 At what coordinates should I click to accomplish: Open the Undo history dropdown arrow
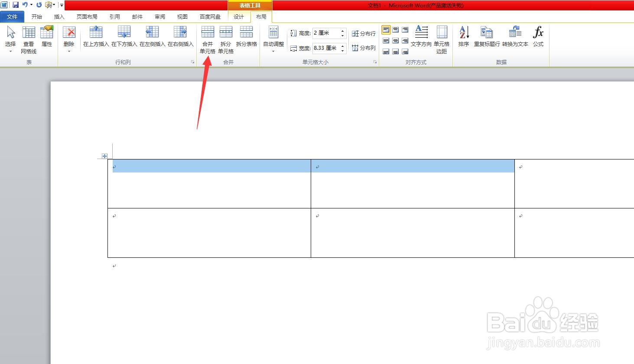[31, 5]
